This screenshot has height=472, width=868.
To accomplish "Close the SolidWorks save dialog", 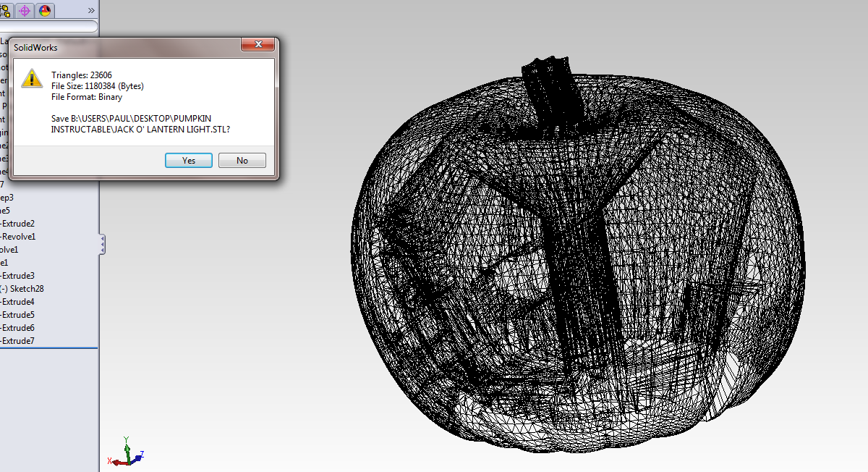I will click(258, 46).
